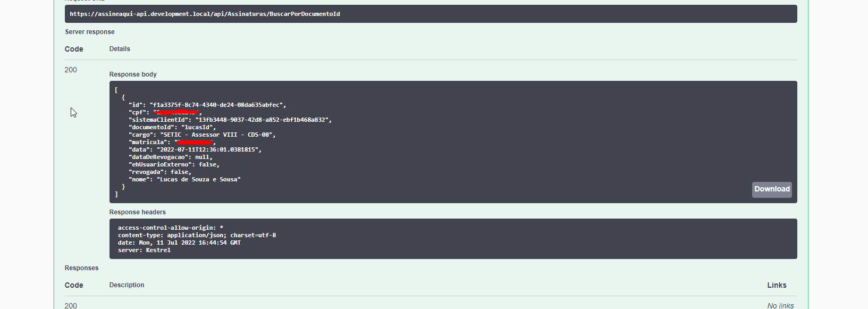Click the "server: Kestrel" header line
This screenshot has width=868, height=309.
[x=144, y=250]
